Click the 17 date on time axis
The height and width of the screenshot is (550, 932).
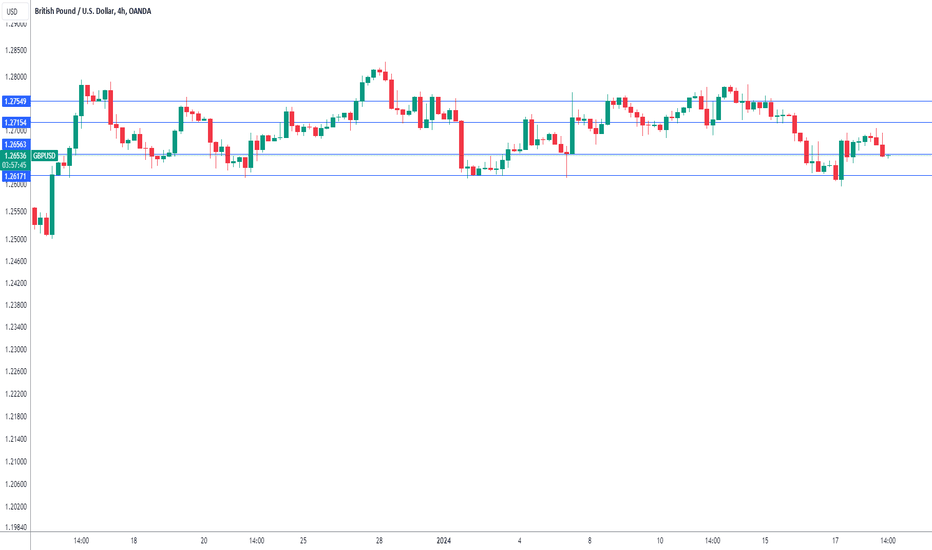(x=835, y=540)
